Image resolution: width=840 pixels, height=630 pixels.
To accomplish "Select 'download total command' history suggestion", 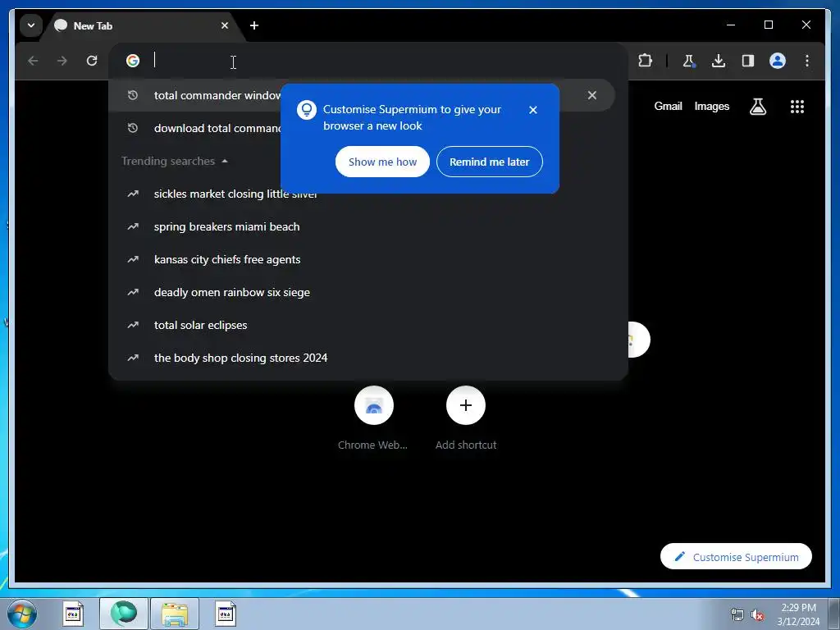I will pos(362,128).
